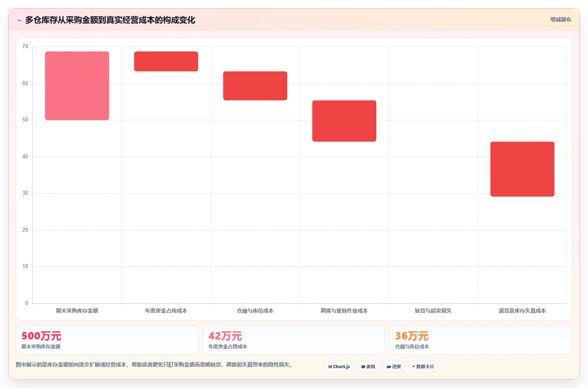The height and width of the screenshot is (388, 588).
Task: Click the blue icon beside the chart title
Action: coord(19,20)
